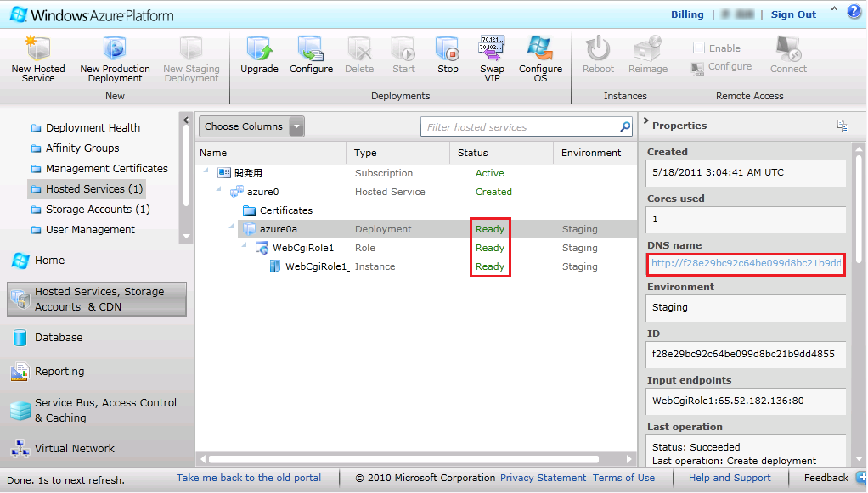The height and width of the screenshot is (493, 868).
Task: Collapse the WebCgiRole1 role node
Action: point(245,245)
